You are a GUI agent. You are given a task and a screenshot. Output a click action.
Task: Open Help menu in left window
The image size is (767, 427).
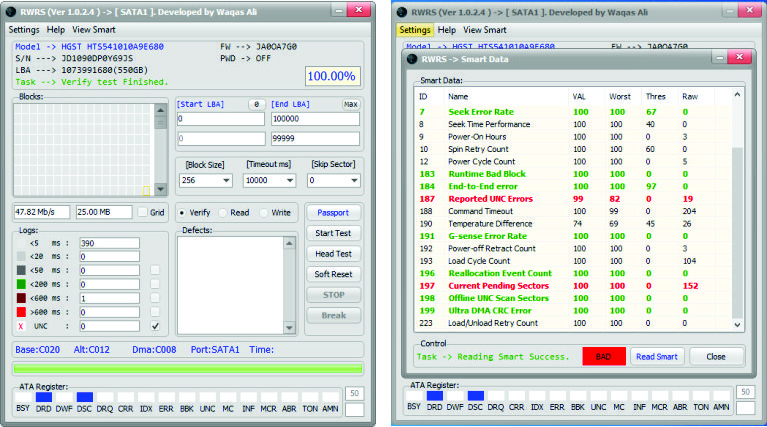point(56,30)
